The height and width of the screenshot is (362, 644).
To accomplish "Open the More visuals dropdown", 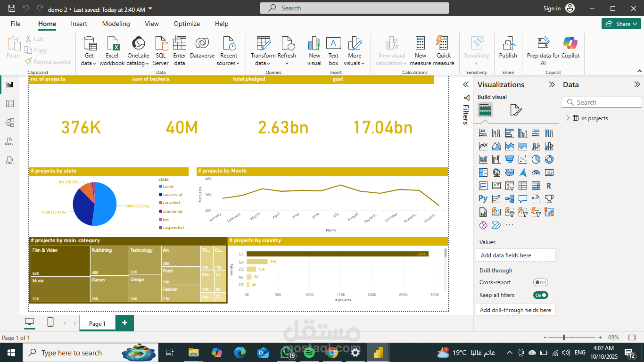I will pyautogui.click(x=355, y=51).
